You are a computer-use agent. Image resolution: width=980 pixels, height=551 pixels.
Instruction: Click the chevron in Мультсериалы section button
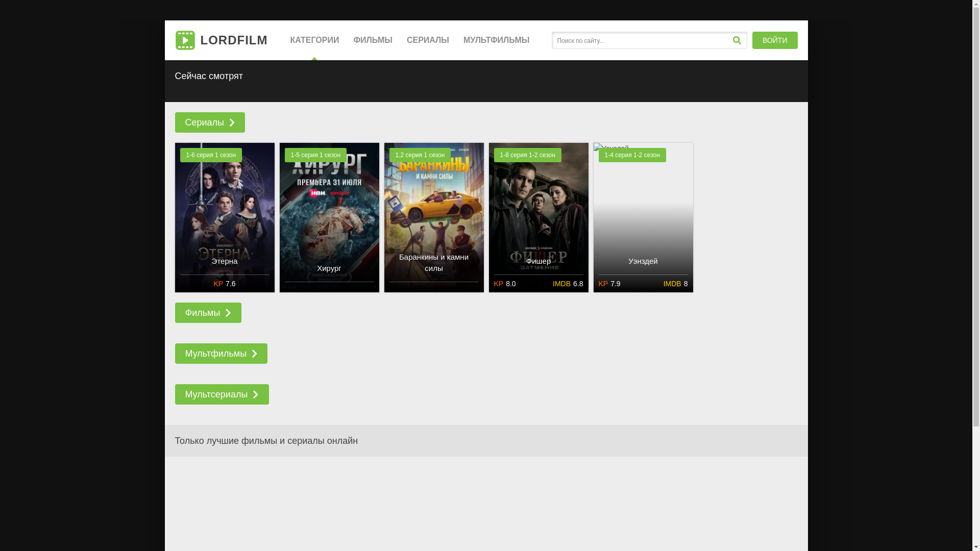coord(256,394)
